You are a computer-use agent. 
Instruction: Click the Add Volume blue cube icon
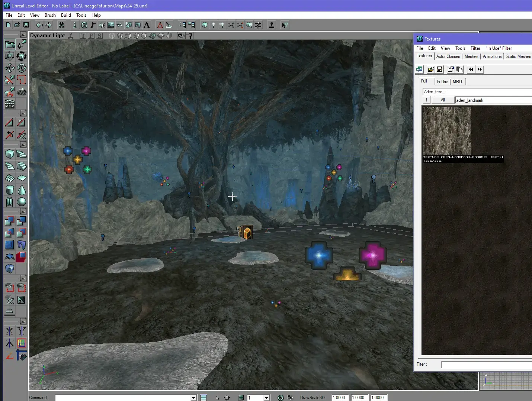pyautogui.click(x=10, y=268)
